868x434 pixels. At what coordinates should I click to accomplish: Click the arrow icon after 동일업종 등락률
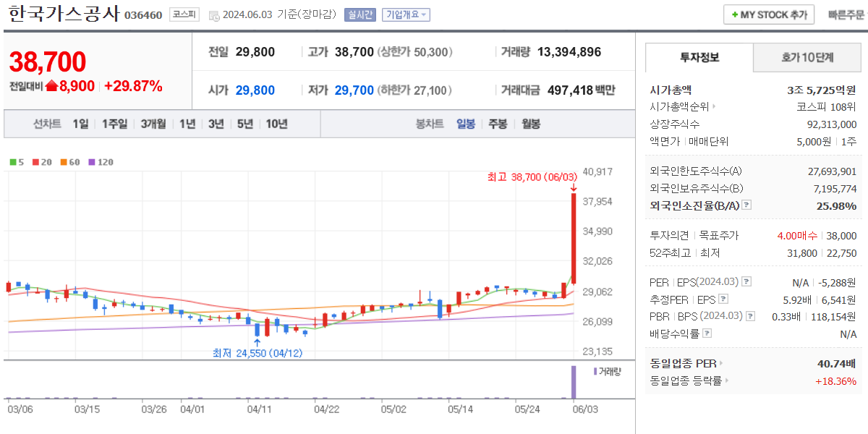tap(726, 380)
